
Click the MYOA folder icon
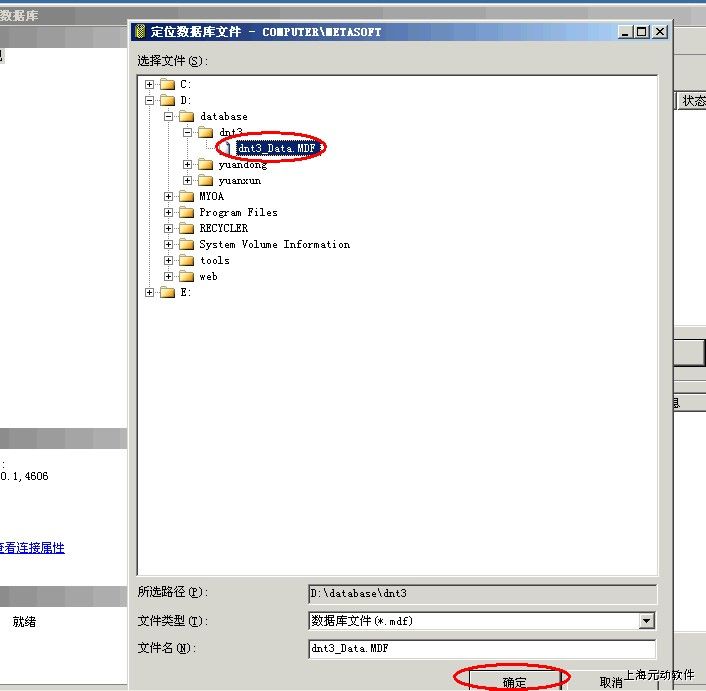[x=186, y=197]
